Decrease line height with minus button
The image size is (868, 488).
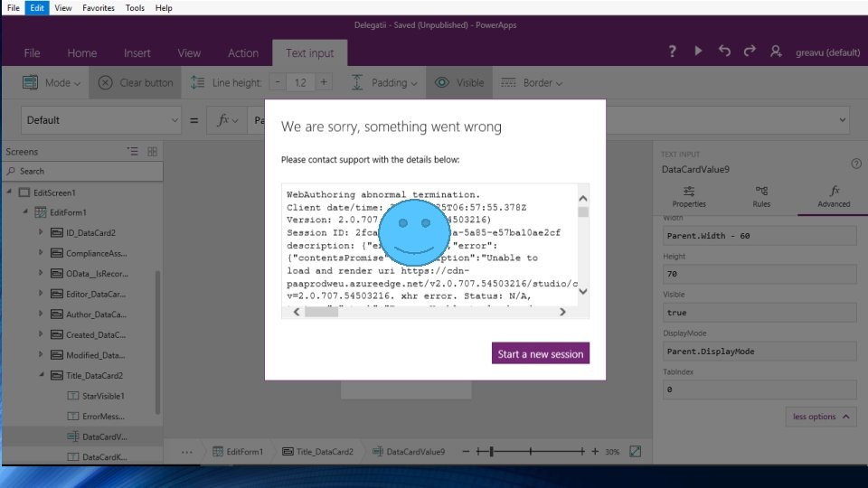coord(278,82)
